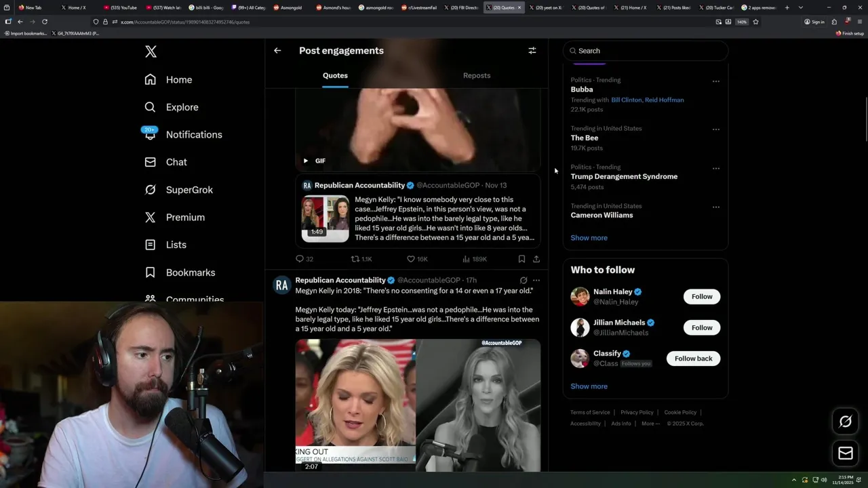868x488 pixels.
Task: Bookmark page with star icon
Action: [x=755, y=22]
